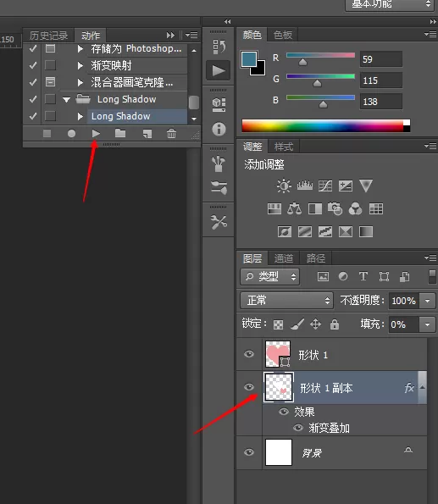Open the History panel dock icon
Image resolution: width=438 pixels, height=504 pixels.
[x=219, y=47]
